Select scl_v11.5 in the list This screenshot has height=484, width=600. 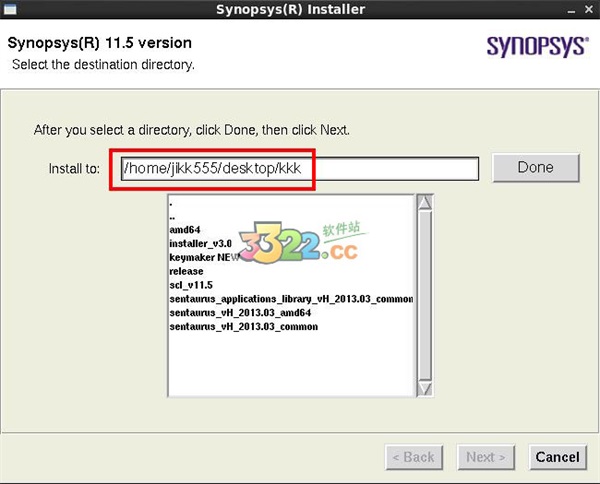tap(191, 285)
